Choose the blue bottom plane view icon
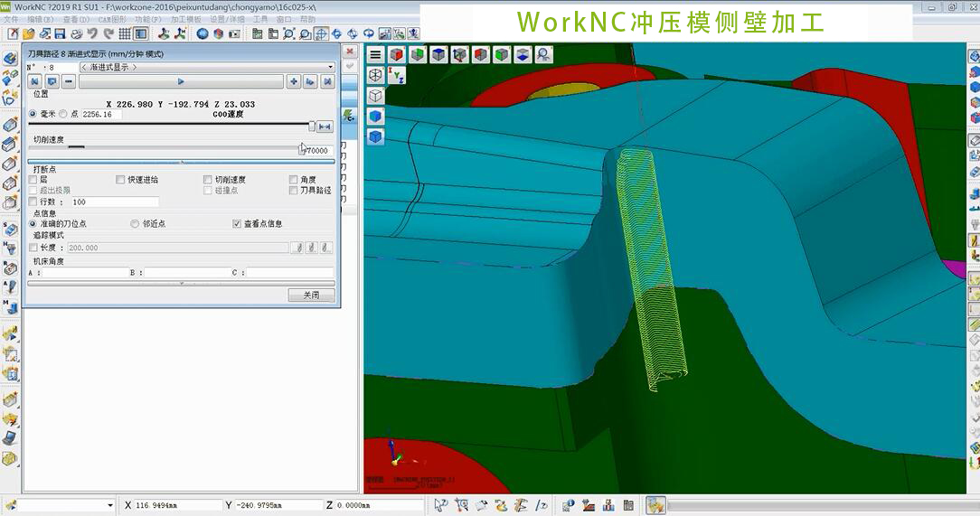This screenshot has width=980, height=516. click(523, 55)
